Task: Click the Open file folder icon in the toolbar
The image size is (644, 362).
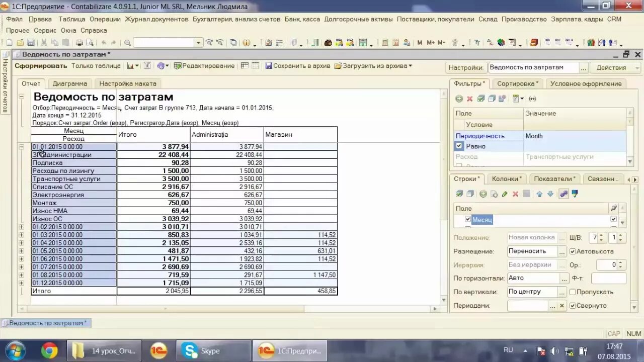Action: pos(20,43)
